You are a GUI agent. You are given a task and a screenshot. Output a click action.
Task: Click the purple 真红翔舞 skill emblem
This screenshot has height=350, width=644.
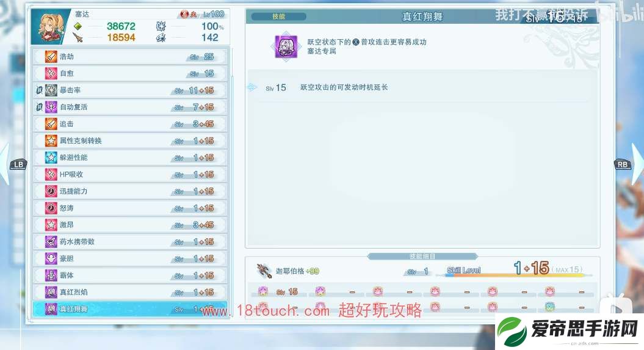286,46
